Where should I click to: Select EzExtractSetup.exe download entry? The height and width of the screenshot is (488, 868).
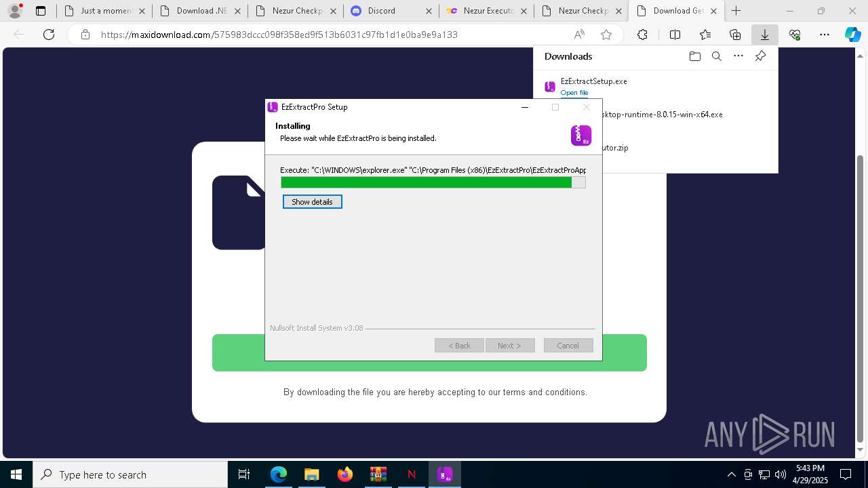coord(656,87)
